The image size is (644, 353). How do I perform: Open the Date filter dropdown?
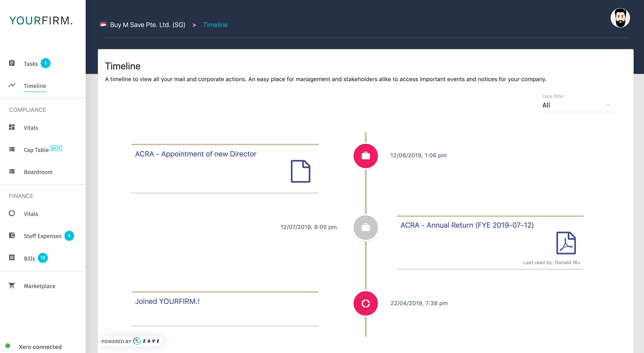click(x=580, y=105)
